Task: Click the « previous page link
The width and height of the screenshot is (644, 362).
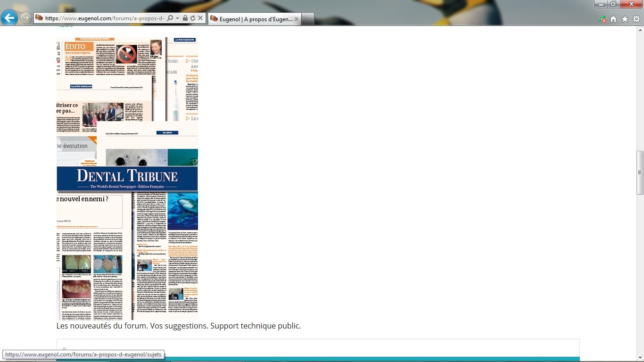Action: pyautogui.click(x=65, y=349)
